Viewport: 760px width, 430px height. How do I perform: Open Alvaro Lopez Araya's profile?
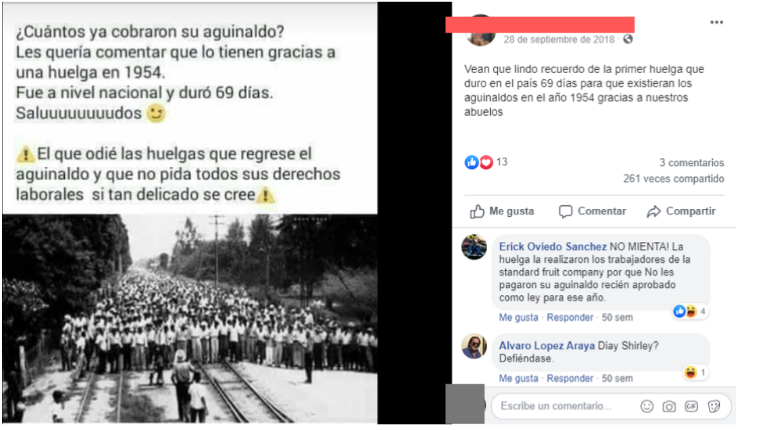click(x=547, y=346)
